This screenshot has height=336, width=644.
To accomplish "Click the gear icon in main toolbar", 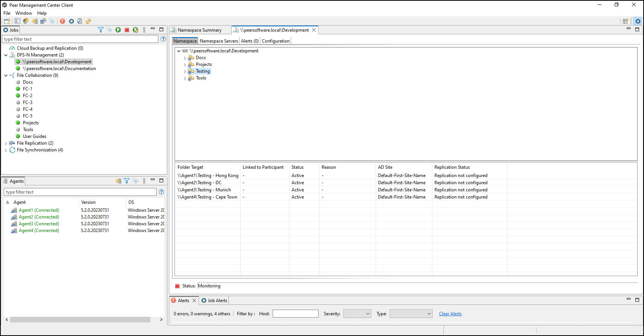I will pyautogui.click(x=71, y=21).
